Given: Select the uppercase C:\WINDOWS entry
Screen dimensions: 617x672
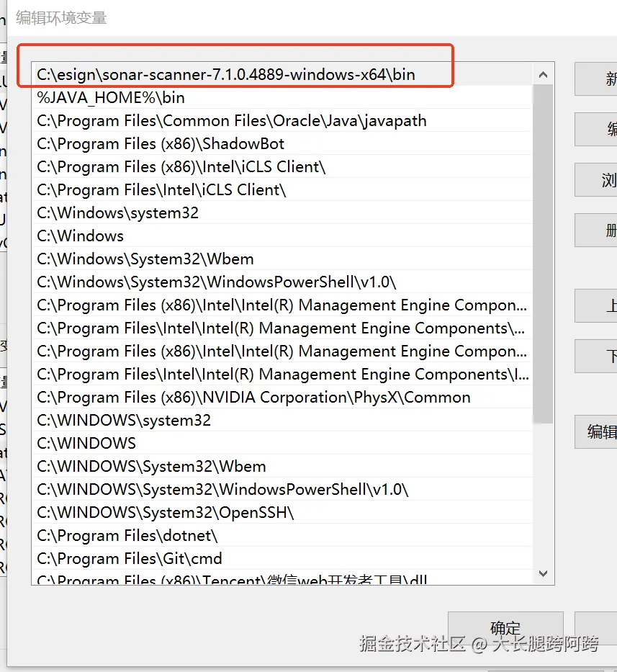Looking at the screenshot, I should [x=282, y=443].
